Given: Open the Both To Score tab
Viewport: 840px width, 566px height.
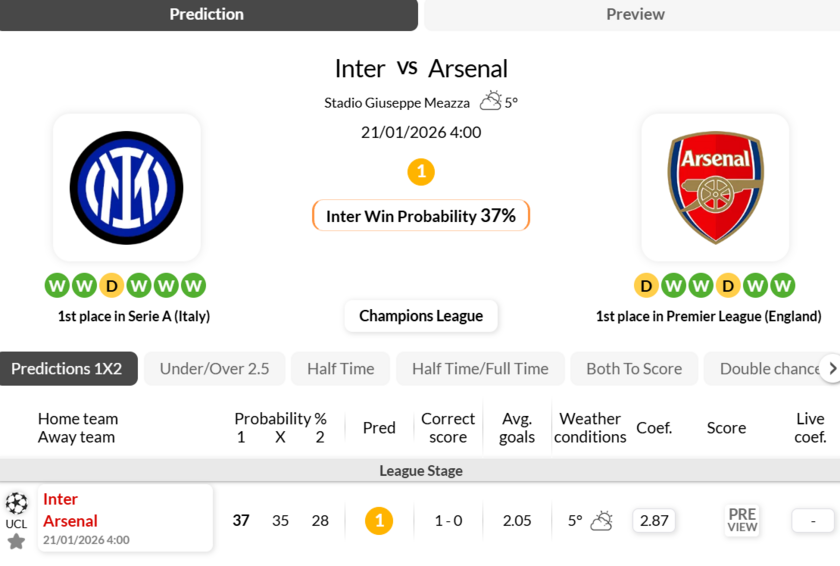Looking at the screenshot, I should coord(634,369).
